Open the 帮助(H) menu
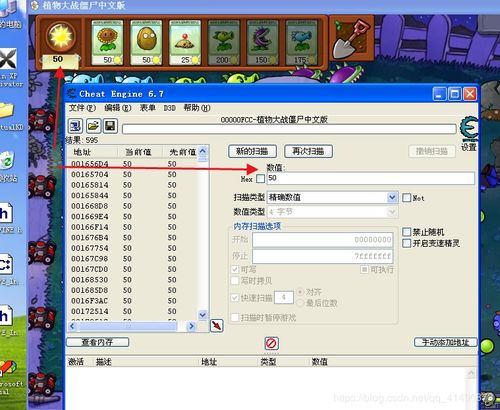This screenshot has height=410, width=500. 197,108
